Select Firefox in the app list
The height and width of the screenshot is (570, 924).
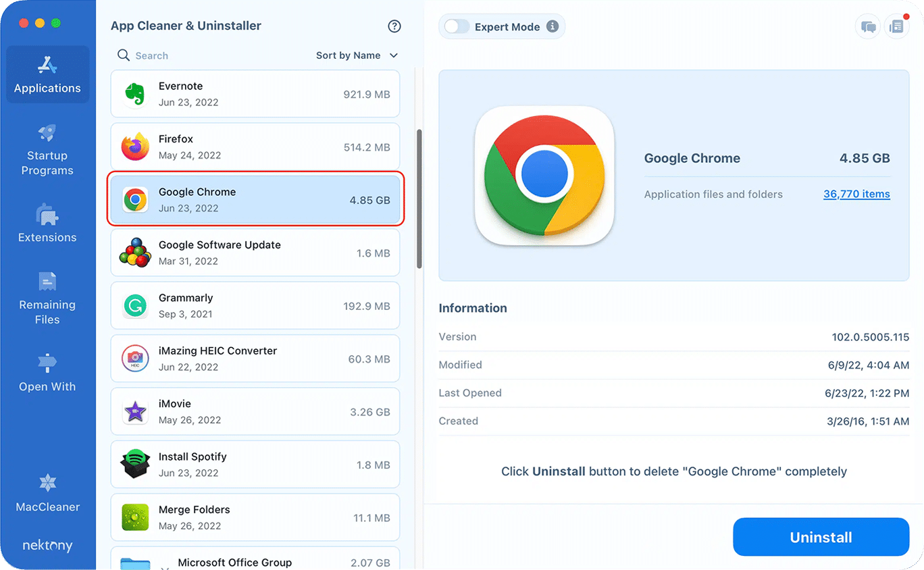tap(255, 147)
